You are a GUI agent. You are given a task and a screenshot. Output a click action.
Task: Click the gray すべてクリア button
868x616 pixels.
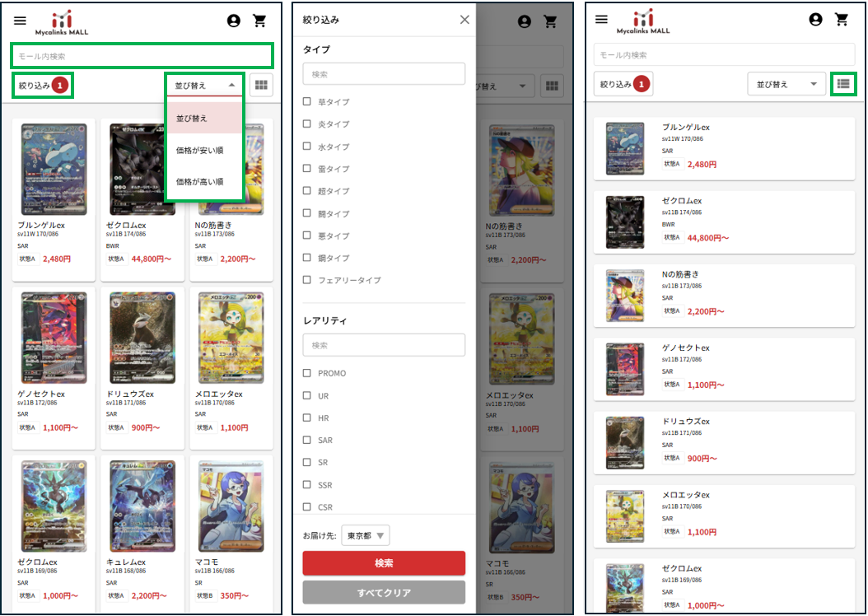(x=384, y=592)
